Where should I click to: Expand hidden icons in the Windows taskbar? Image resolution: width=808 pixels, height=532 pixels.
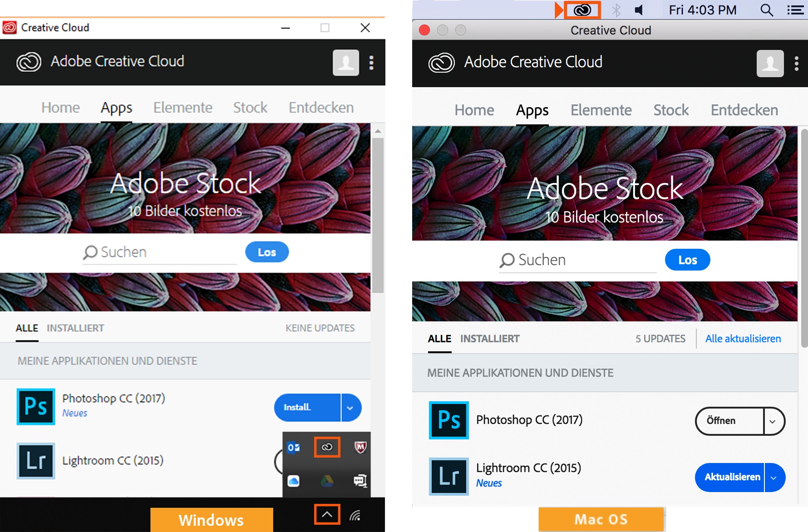(327, 514)
